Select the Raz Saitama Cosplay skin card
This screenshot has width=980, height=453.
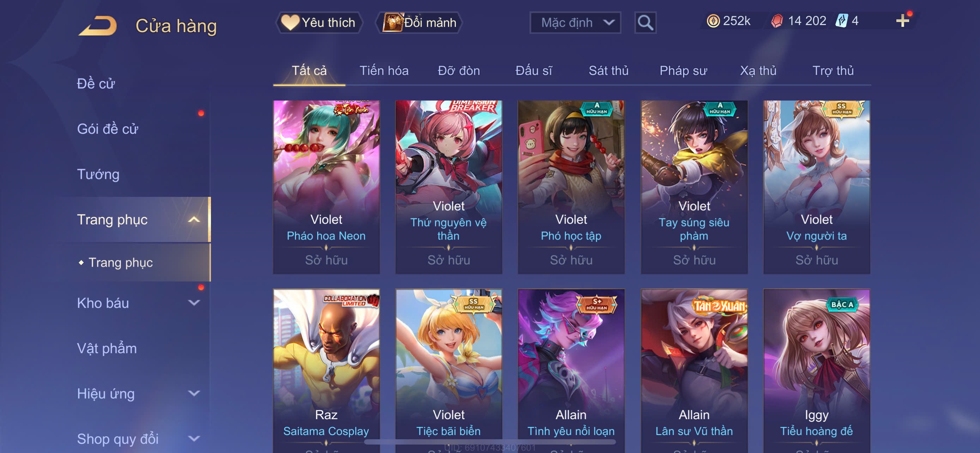(326, 371)
